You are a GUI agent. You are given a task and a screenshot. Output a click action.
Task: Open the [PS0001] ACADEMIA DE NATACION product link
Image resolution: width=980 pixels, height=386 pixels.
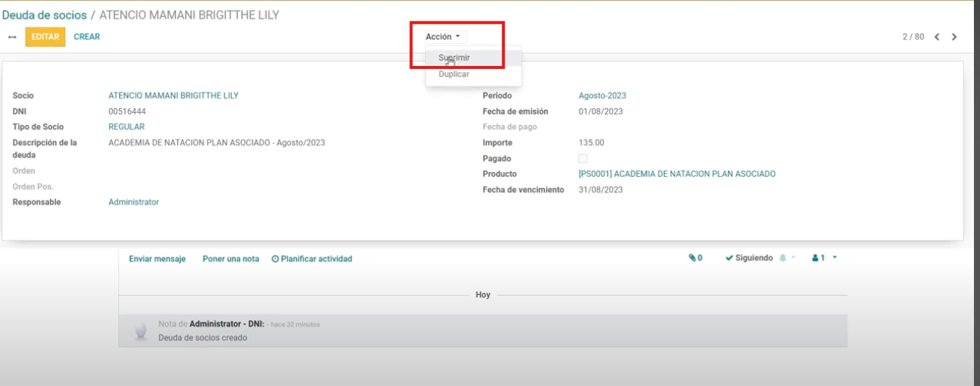677,174
